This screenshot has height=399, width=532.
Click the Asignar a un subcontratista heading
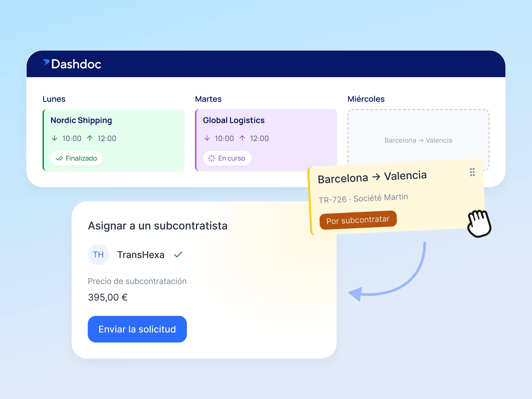pos(158,226)
